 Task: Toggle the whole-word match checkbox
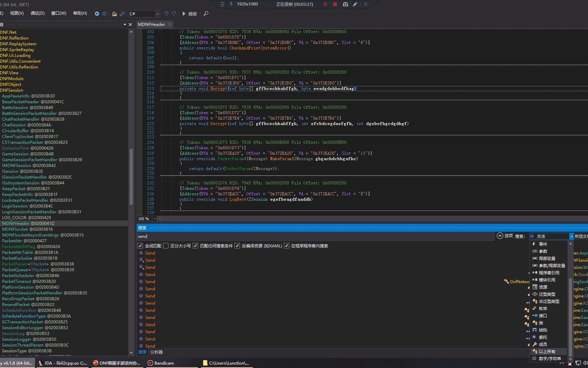tap(140, 246)
